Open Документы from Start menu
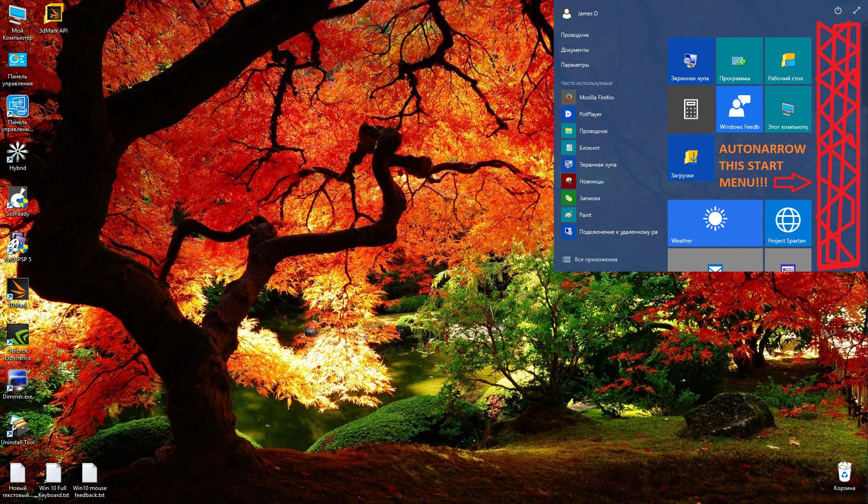 tap(575, 50)
